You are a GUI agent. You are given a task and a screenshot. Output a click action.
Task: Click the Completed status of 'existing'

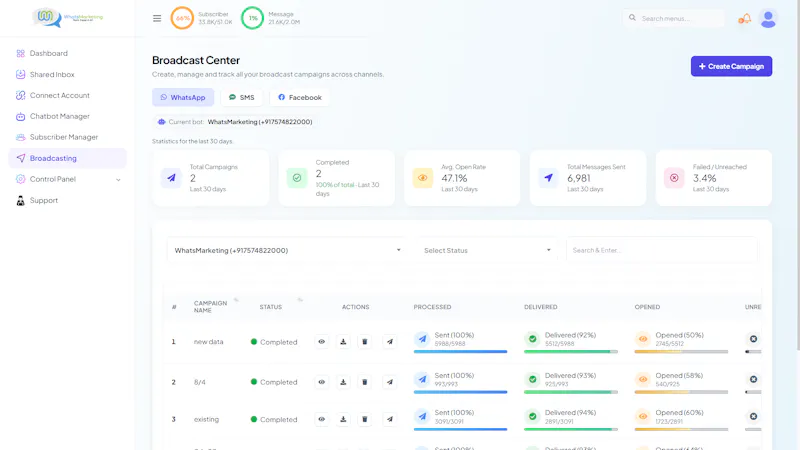pyautogui.click(x=274, y=419)
